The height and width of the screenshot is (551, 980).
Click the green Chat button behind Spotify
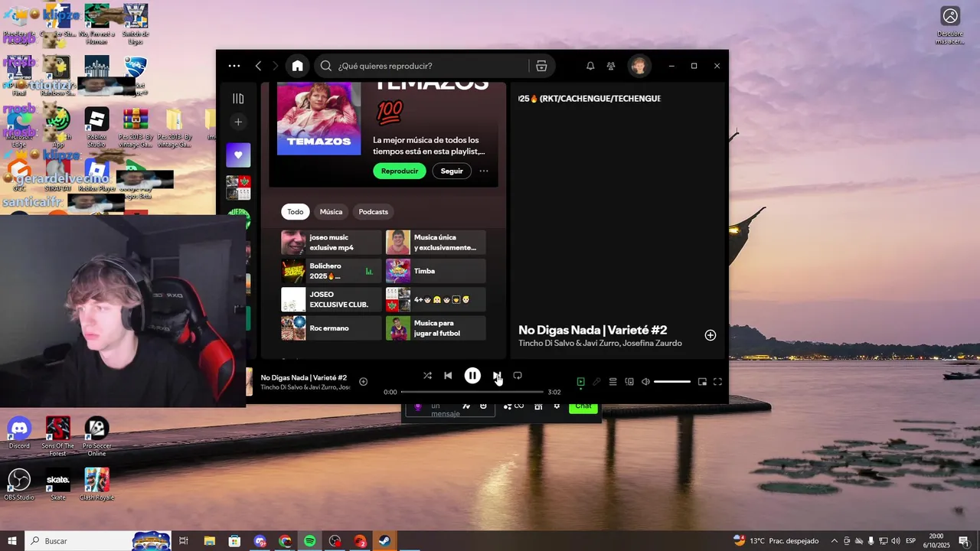(583, 407)
